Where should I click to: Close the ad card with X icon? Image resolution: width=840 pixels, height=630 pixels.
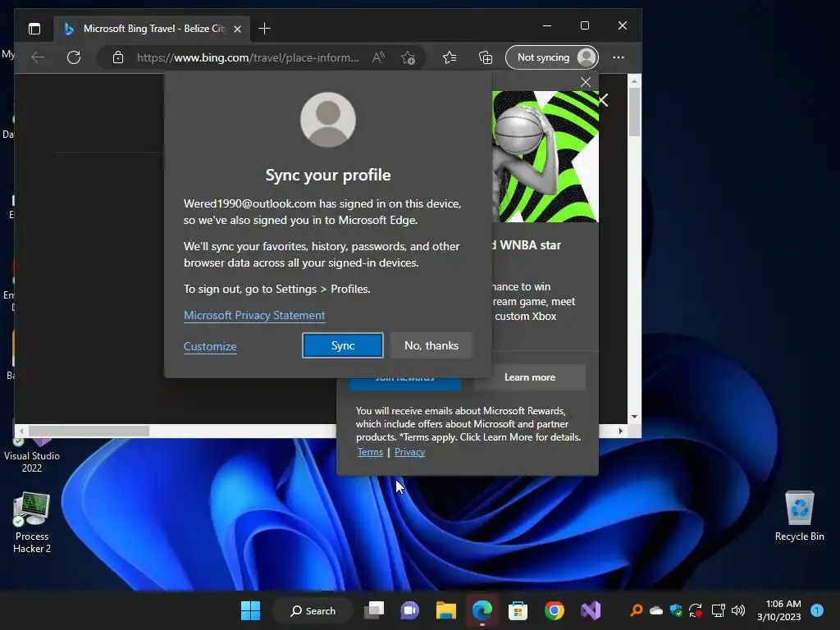[603, 100]
